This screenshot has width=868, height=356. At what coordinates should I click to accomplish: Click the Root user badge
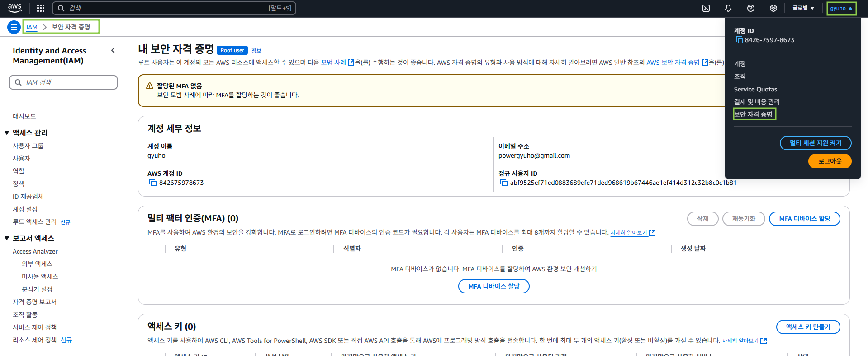[x=232, y=50]
